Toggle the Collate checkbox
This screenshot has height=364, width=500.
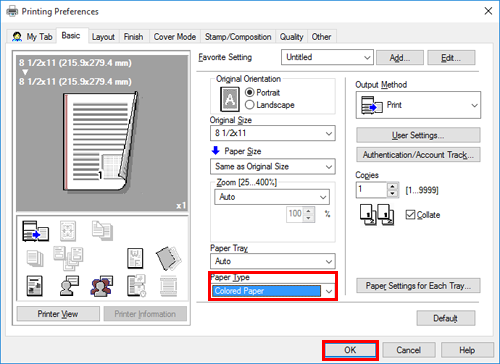coord(410,215)
